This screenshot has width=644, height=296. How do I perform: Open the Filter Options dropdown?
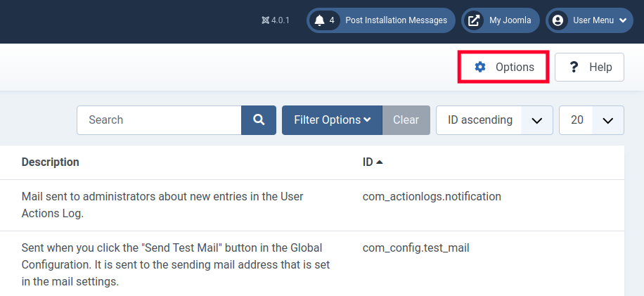(332, 120)
